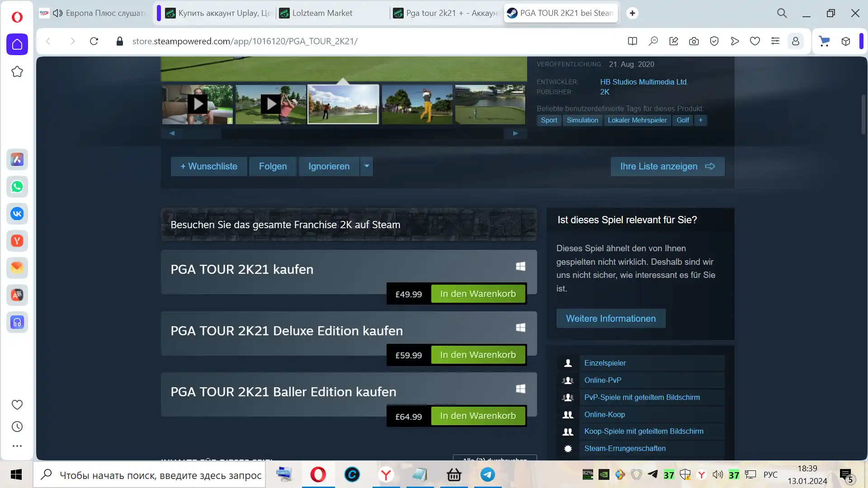Open VK messenger in the sidebar
The image size is (868, 488).
17,214
